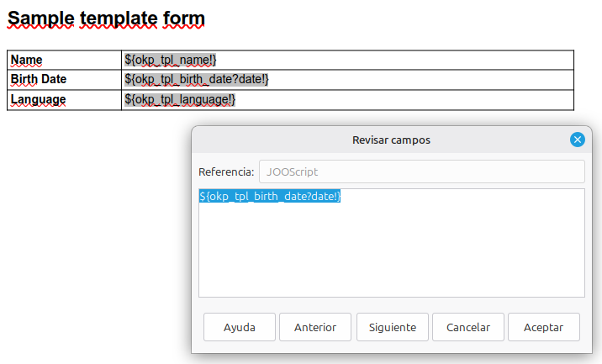Select the ${okp_tpl_birth_date?date!} table field
The width and height of the screenshot is (602, 364).
[197, 79]
